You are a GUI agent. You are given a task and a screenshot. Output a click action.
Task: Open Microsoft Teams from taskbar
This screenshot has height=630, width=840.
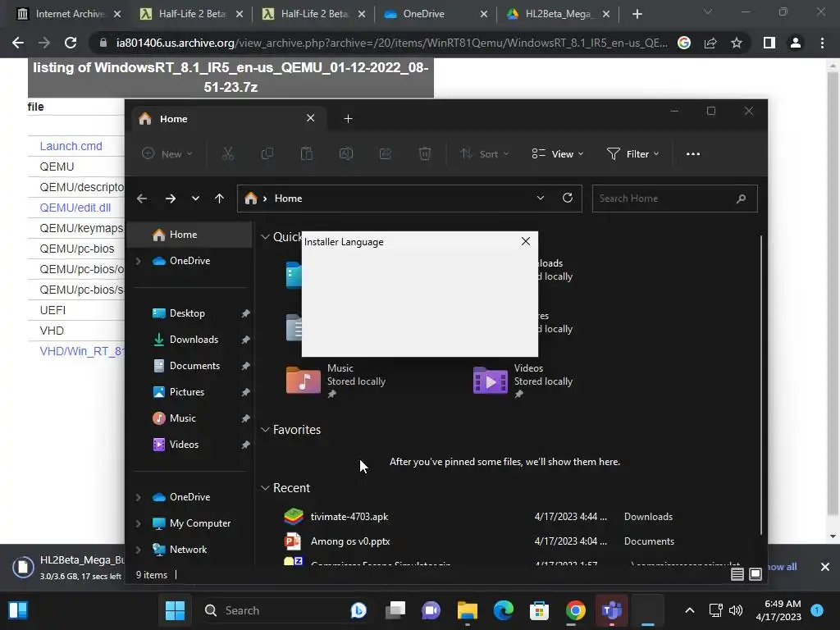click(x=611, y=610)
